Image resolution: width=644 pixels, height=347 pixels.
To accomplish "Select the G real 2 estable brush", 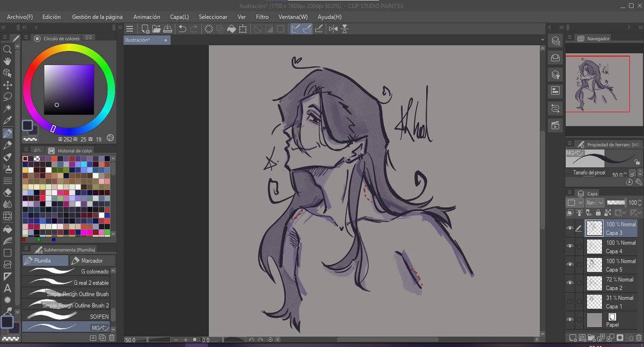I will coord(66,283).
